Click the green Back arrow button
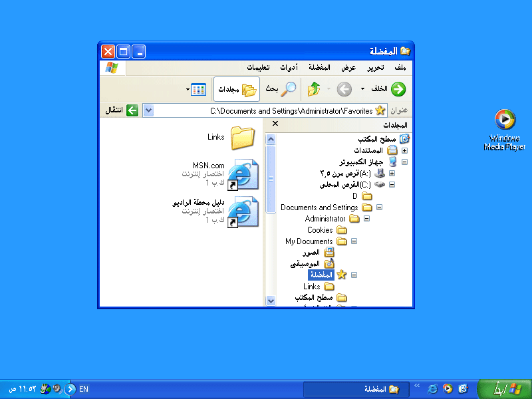The height and width of the screenshot is (399, 532). pyautogui.click(x=398, y=89)
